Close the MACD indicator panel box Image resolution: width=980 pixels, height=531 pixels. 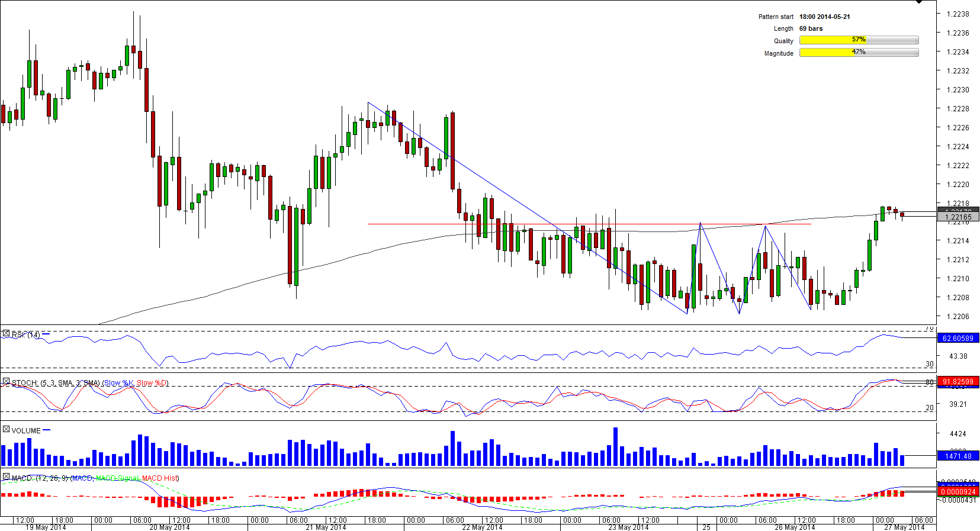(x=6, y=477)
